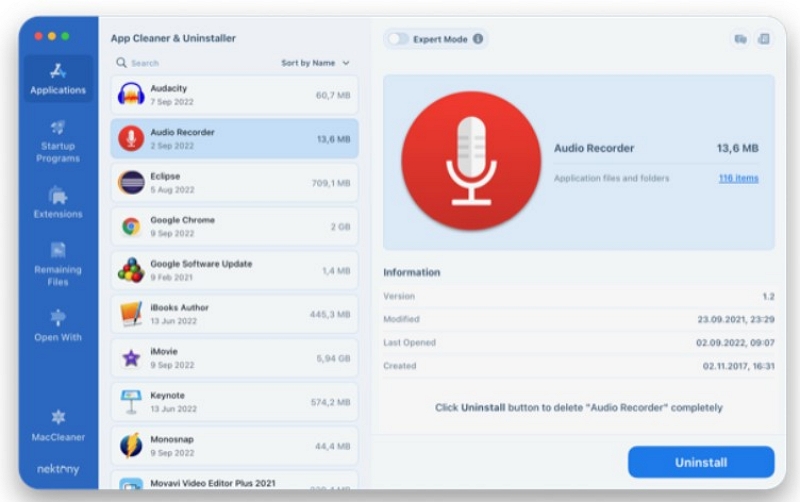Click the Audacity headphones icon
Screen dimensions: 800x502
click(131, 95)
